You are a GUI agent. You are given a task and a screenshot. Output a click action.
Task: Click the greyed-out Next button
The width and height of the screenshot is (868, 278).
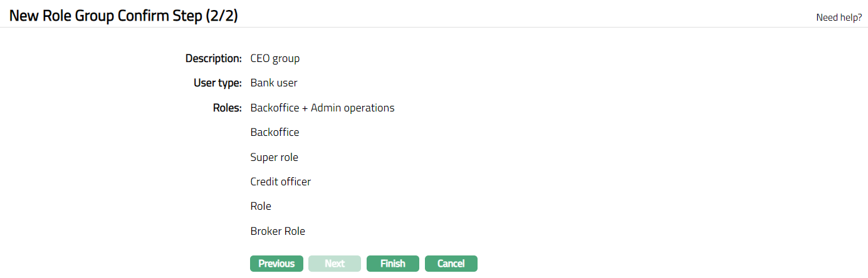tap(335, 264)
